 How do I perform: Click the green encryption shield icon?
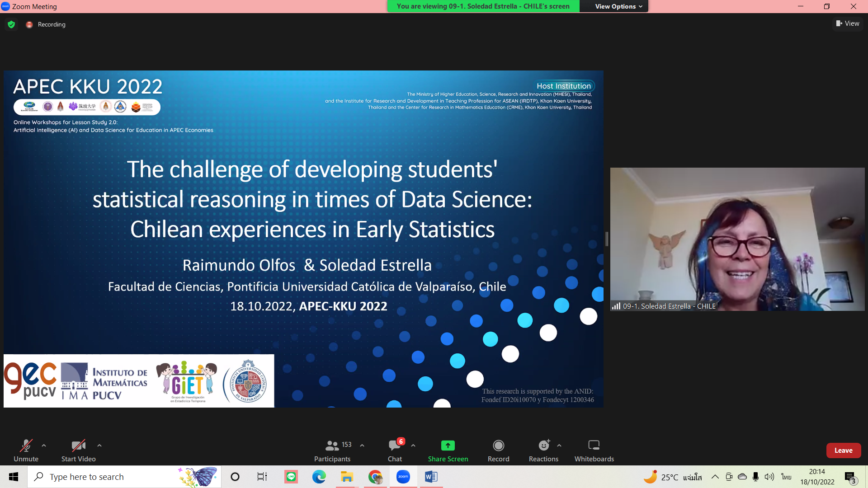11,24
